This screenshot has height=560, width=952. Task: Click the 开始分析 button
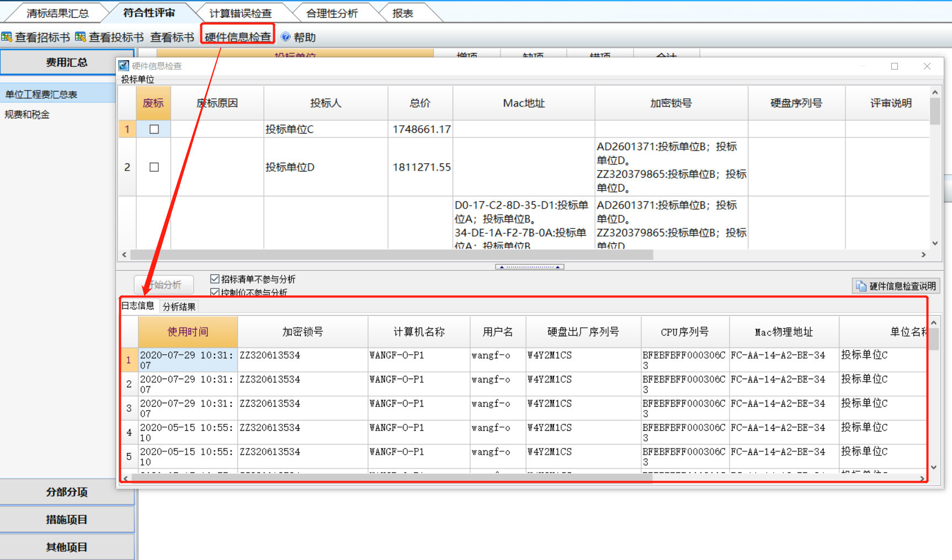click(164, 285)
